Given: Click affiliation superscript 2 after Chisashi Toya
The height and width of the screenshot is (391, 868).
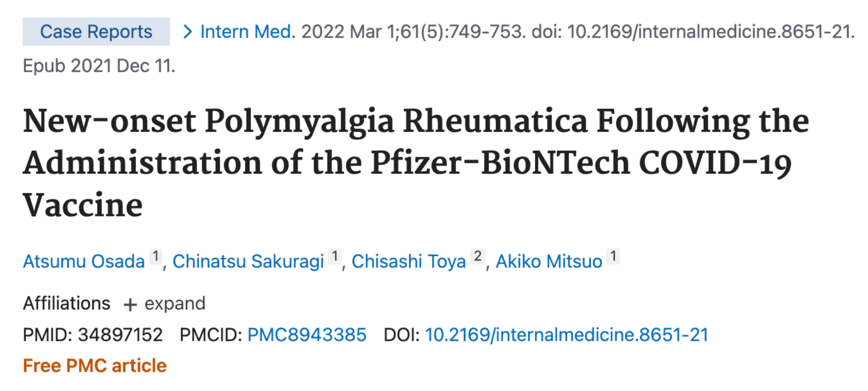Looking at the screenshot, I should pos(477,256).
